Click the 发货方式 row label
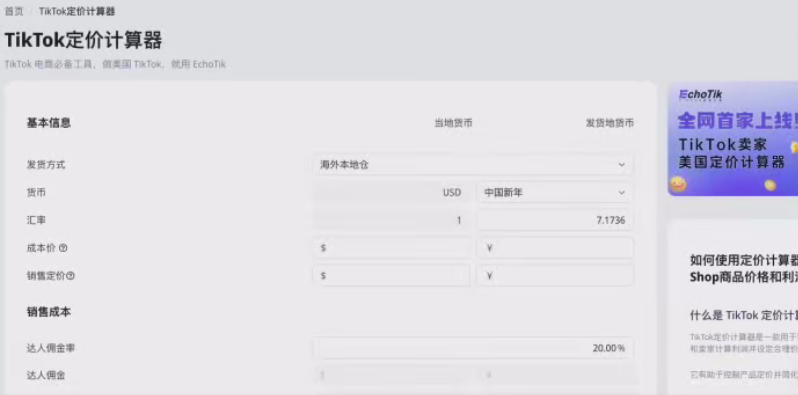The height and width of the screenshot is (395, 798). point(46,165)
